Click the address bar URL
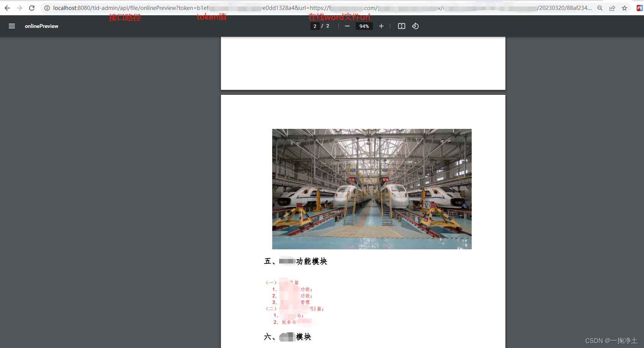 pos(322,8)
